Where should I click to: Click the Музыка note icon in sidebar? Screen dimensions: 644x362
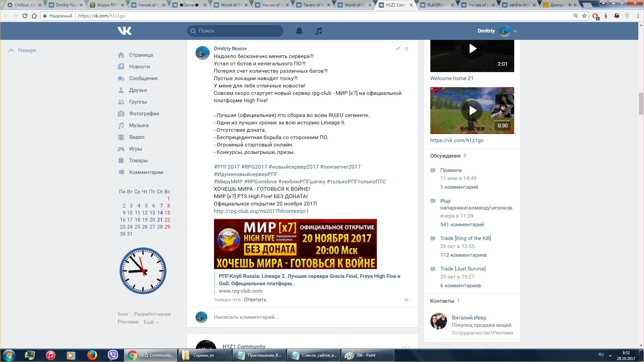click(x=121, y=125)
